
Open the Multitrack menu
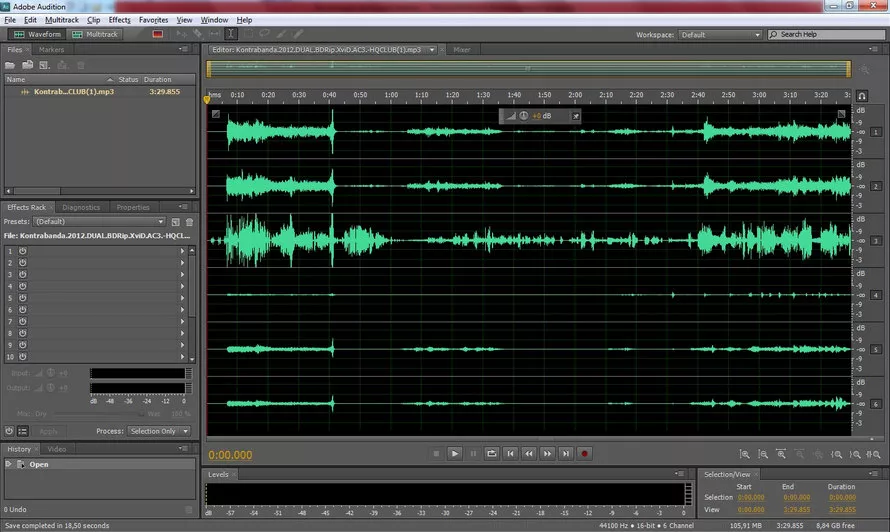[x=62, y=20]
